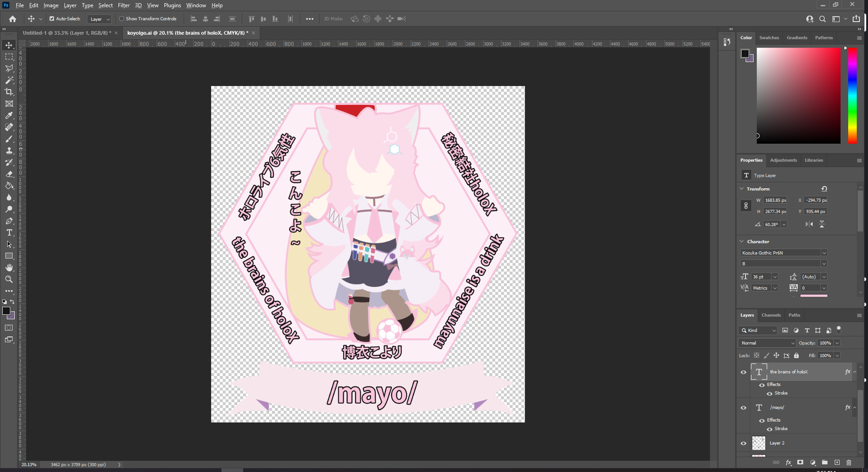
Task: Hide the /mayo/ text layer
Action: pyautogui.click(x=743, y=408)
